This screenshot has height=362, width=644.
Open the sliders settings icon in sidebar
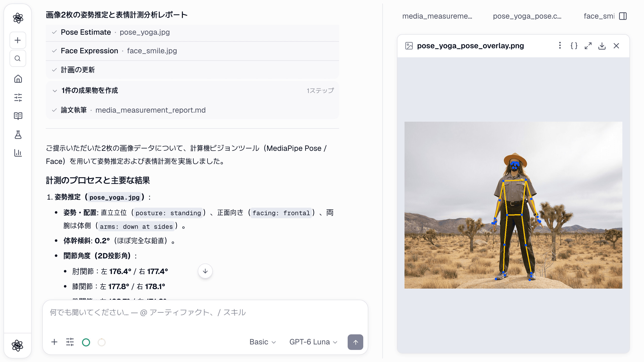pos(18,98)
